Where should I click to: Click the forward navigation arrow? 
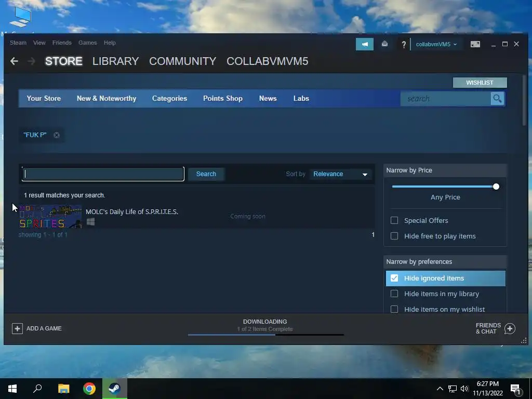coord(31,61)
